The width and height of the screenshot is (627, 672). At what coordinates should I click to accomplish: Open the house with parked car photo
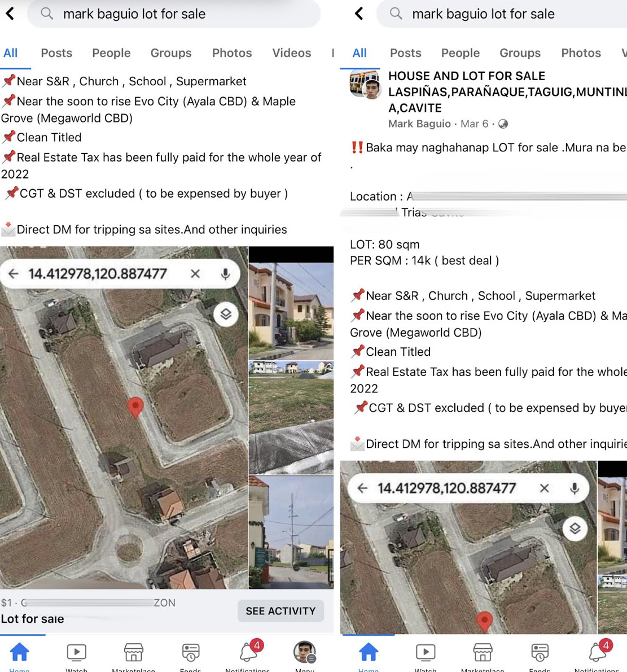pyautogui.click(x=291, y=303)
